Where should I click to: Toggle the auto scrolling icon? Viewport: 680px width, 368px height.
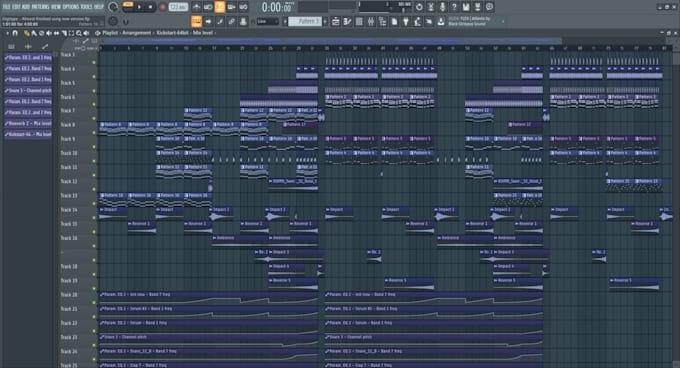coord(208,21)
